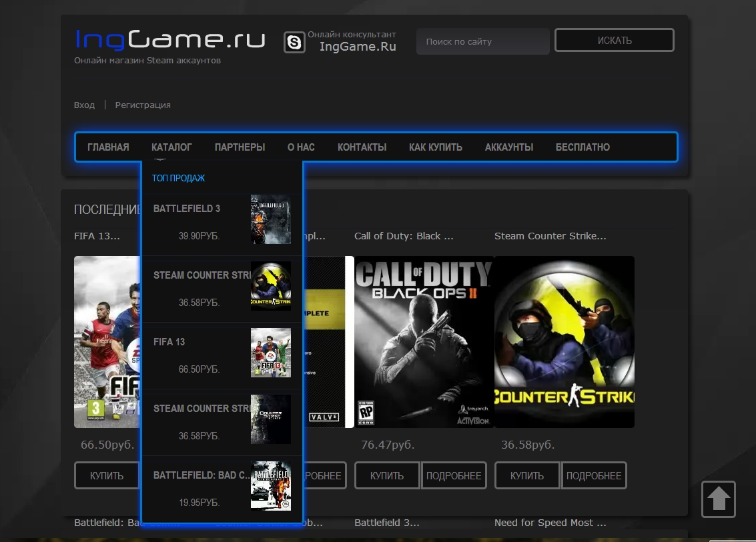This screenshot has width=756, height=542.
Task: Click КУПИТЬ under Call of Duty Black Ops II
Action: 387,476
